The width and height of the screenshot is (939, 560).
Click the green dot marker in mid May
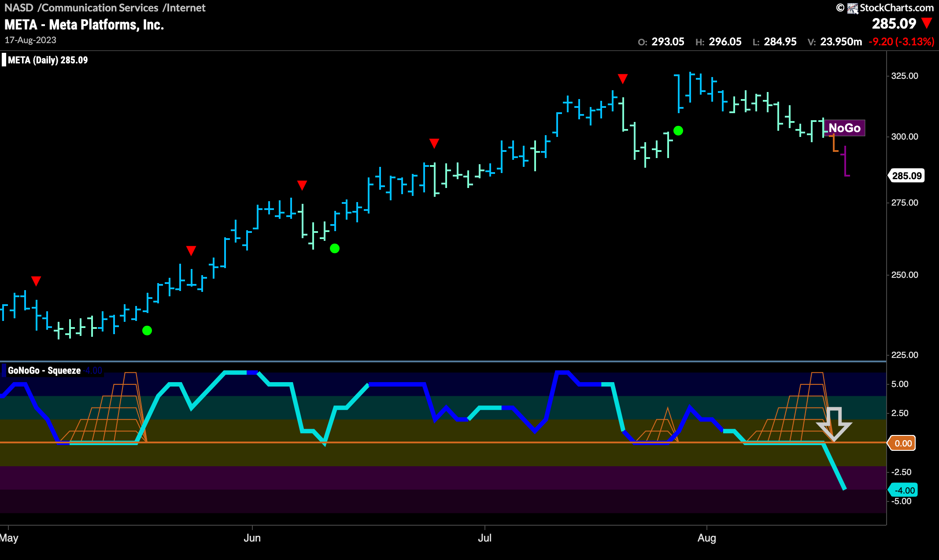tap(147, 330)
